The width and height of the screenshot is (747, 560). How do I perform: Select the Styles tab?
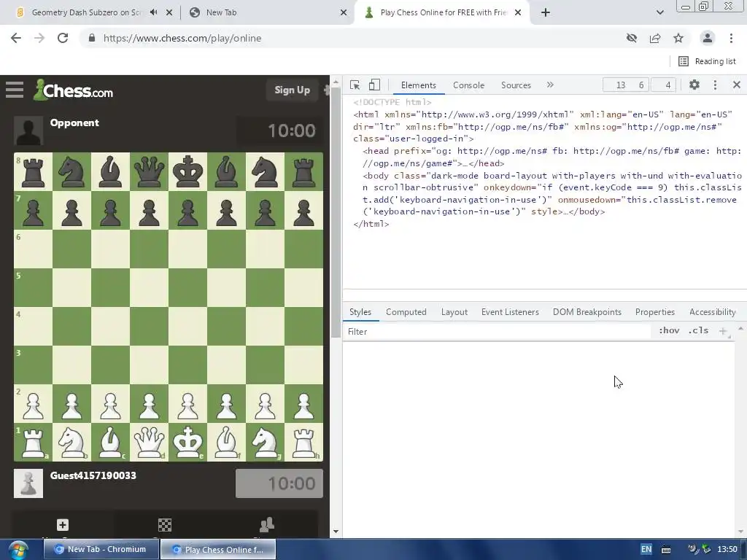[x=360, y=312]
